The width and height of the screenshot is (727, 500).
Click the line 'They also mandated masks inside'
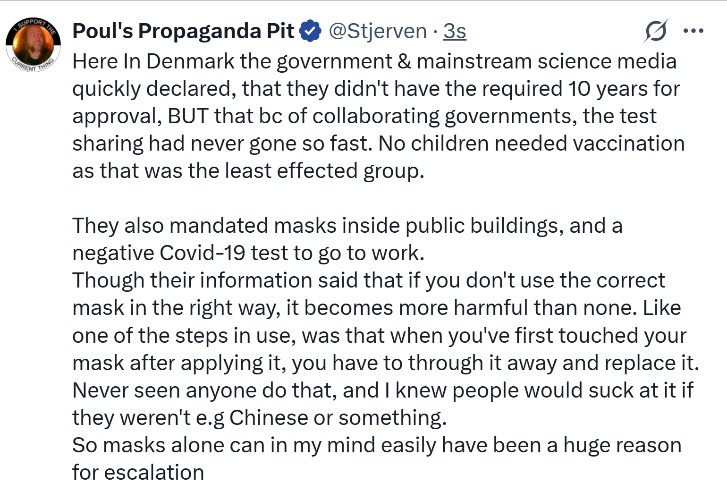coord(347,226)
